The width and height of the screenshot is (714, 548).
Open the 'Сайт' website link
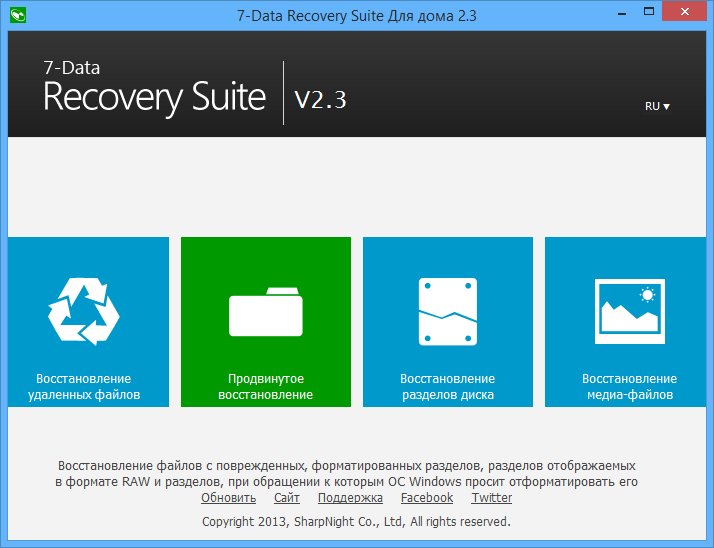(287, 498)
